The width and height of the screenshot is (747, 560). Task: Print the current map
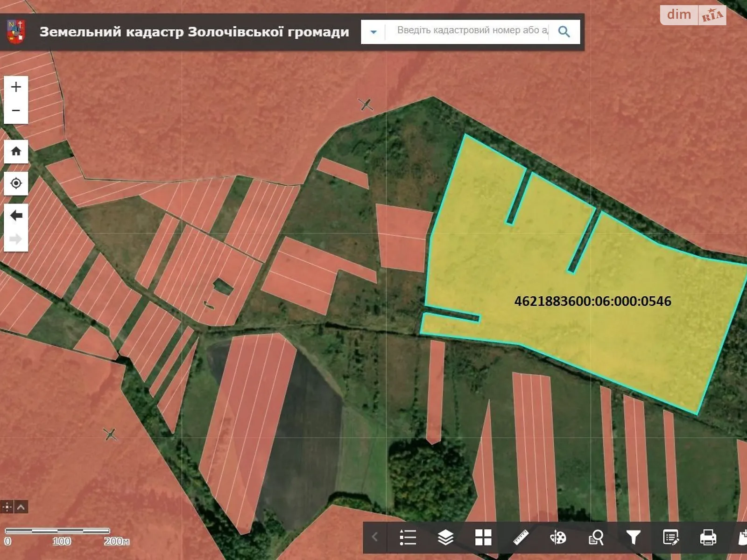(x=708, y=538)
